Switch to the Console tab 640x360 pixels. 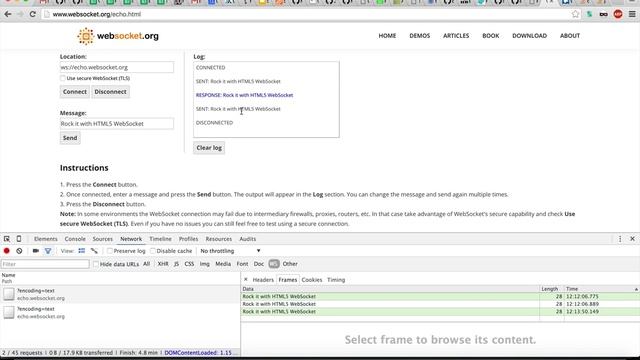point(75,239)
